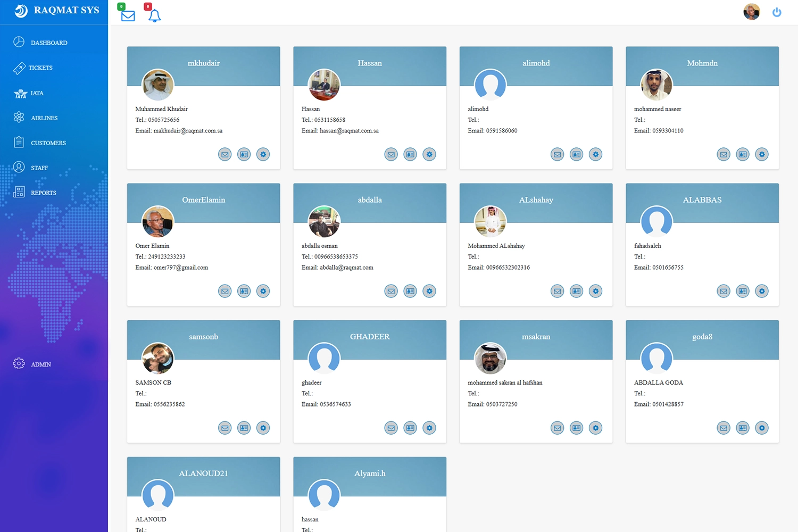
Task: Open settings gear on mkhudair card
Action: [263, 154]
